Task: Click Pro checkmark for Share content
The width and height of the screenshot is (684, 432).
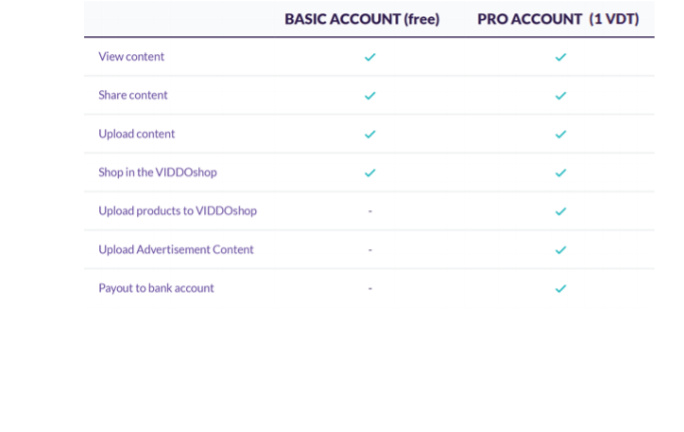Action: (560, 96)
